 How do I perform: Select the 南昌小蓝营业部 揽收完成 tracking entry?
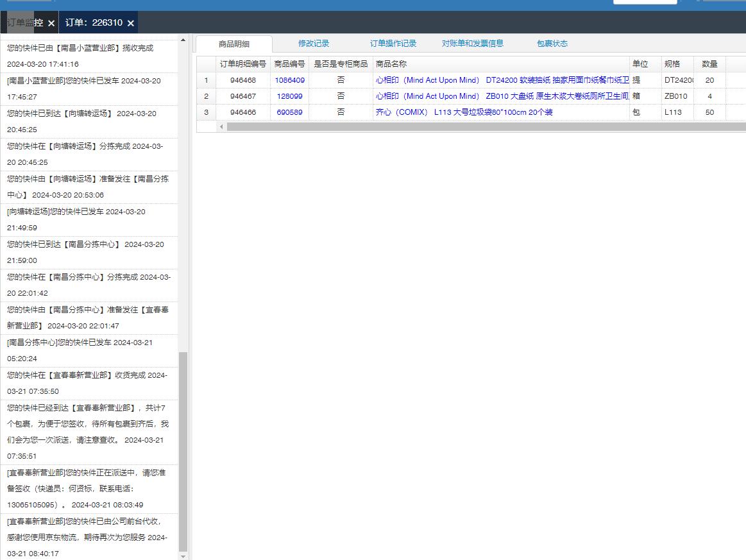[89, 56]
